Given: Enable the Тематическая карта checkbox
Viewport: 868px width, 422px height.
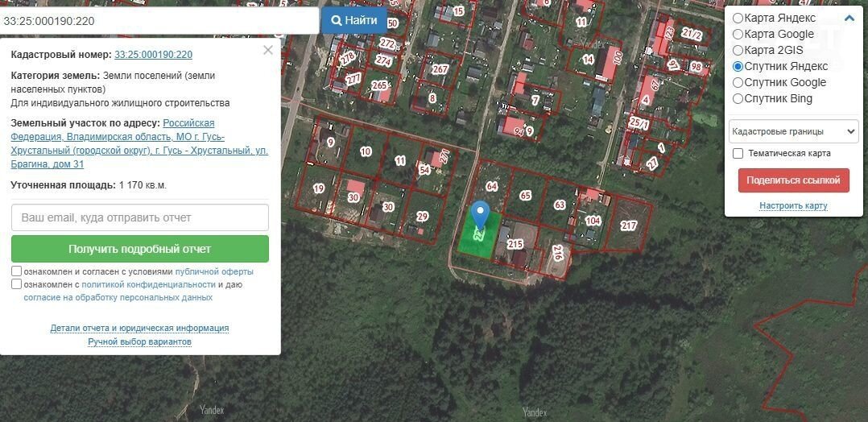Looking at the screenshot, I should 738,153.
